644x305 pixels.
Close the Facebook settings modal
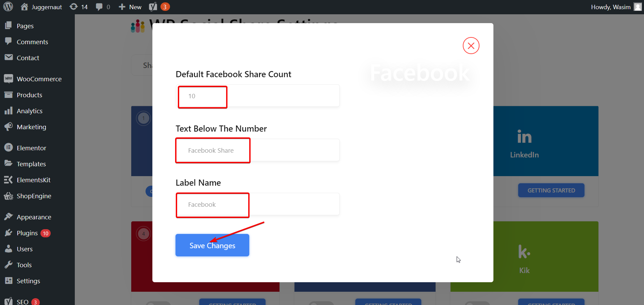[471, 46]
